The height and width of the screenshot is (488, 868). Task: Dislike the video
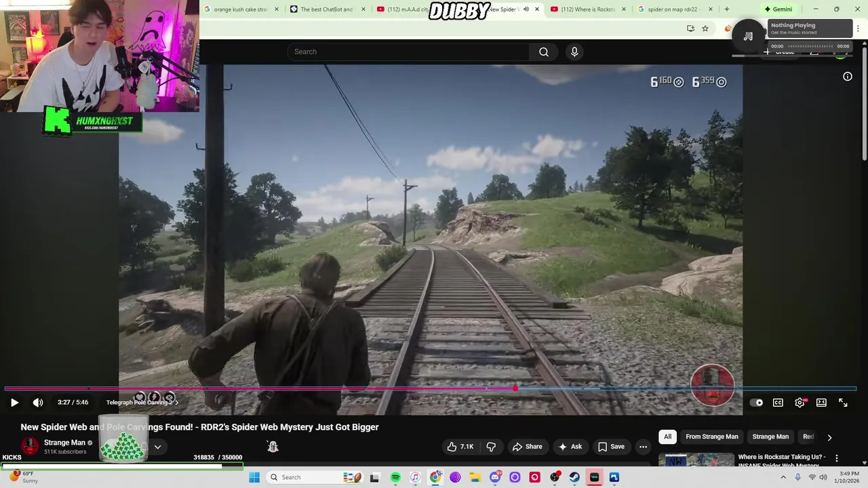point(491,447)
